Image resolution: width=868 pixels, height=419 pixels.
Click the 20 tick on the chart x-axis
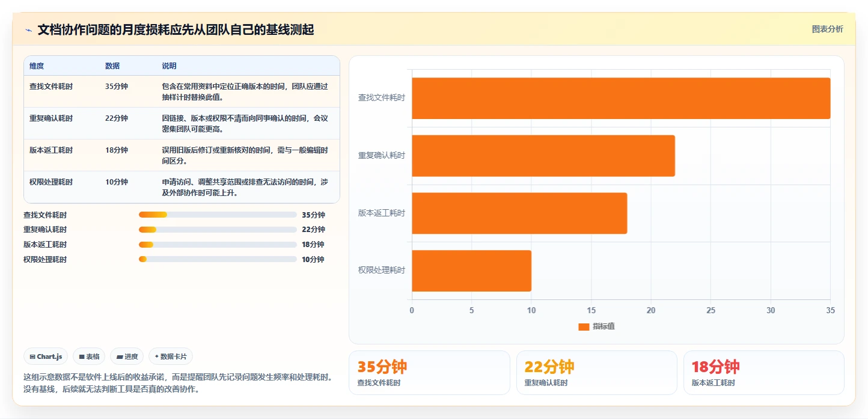[651, 311]
